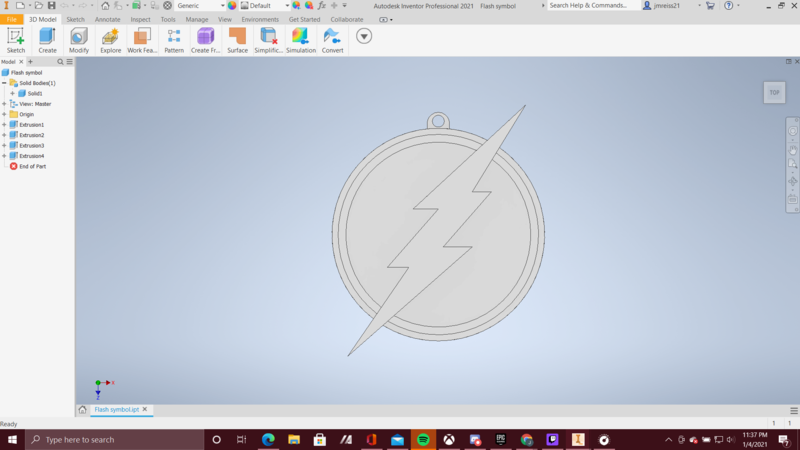Open the Create panel
Viewport: 800px width, 450px height.
click(47, 40)
